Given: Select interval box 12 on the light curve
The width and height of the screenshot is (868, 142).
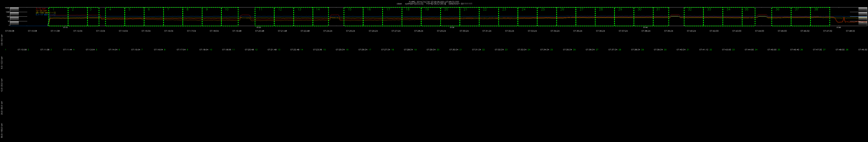Looking at the screenshot, I should click(284, 16).
